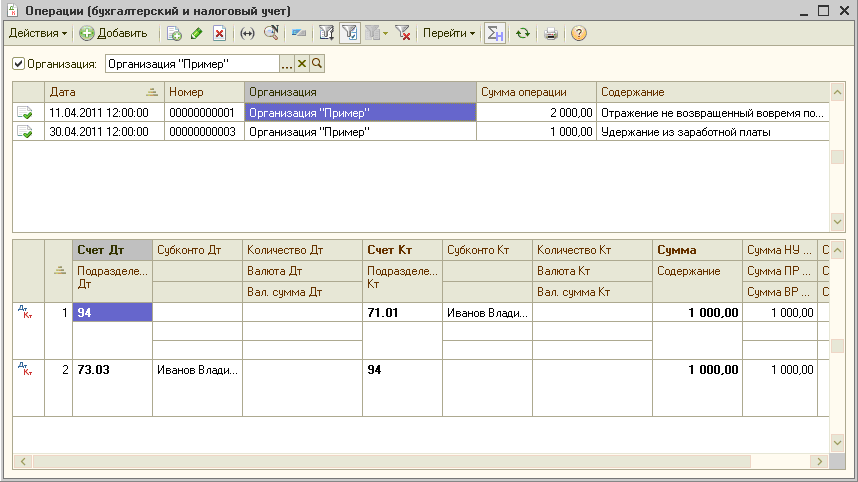Click the ellipsis button to choose organization

click(x=287, y=64)
